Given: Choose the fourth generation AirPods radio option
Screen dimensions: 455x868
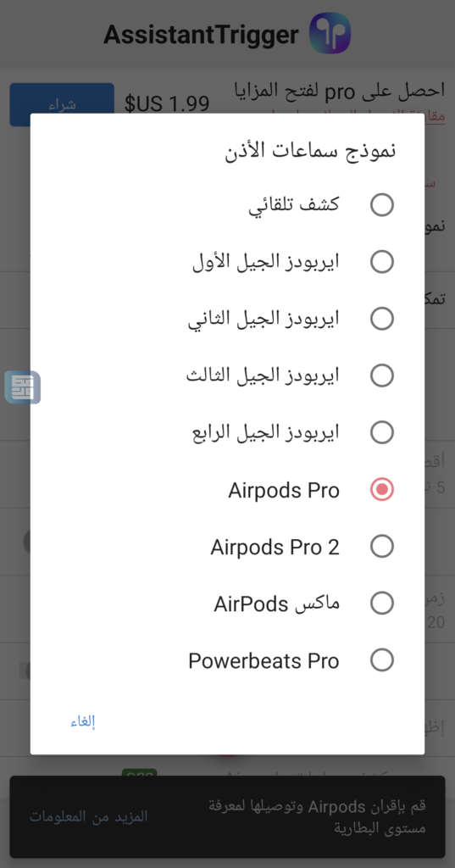Looking at the screenshot, I should point(382,432).
